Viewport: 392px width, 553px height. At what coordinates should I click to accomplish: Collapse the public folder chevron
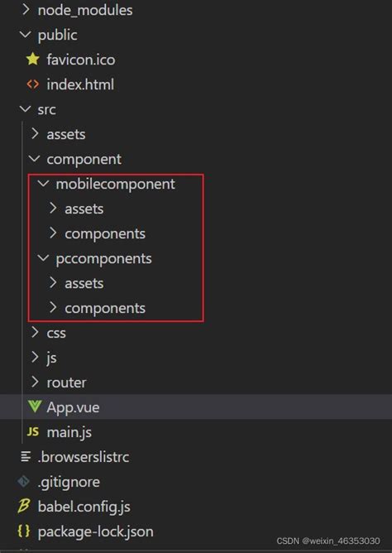[x=26, y=35]
